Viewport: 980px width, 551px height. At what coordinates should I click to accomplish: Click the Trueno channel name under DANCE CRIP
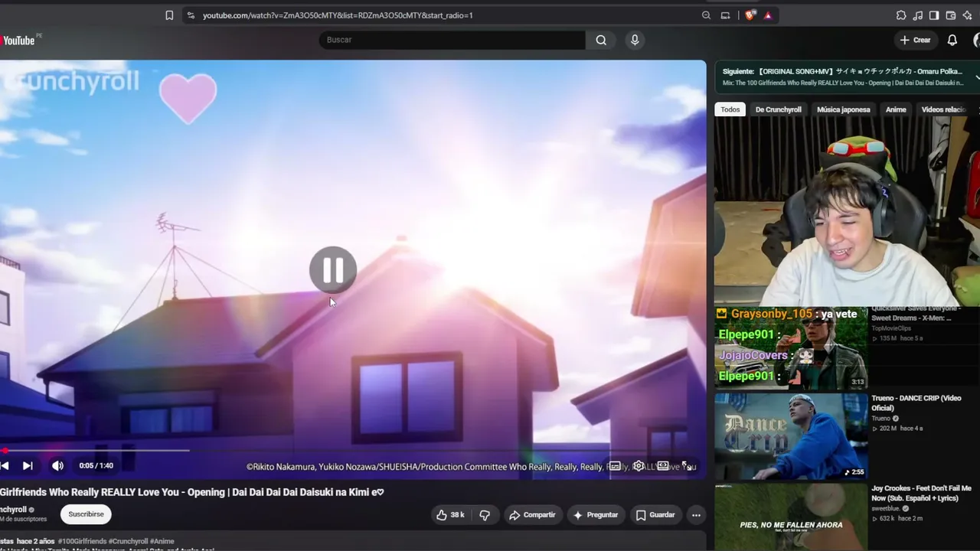click(880, 419)
